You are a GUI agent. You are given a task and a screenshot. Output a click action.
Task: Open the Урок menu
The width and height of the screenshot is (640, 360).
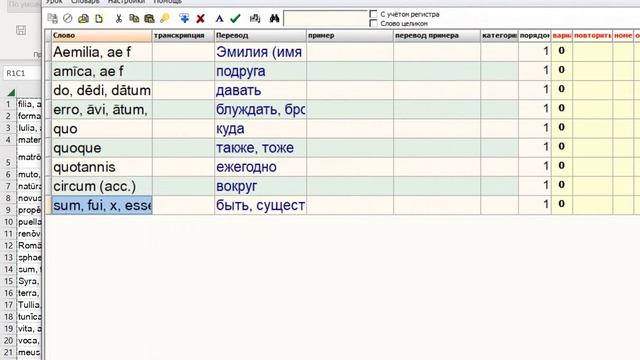click(x=54, y=2)
